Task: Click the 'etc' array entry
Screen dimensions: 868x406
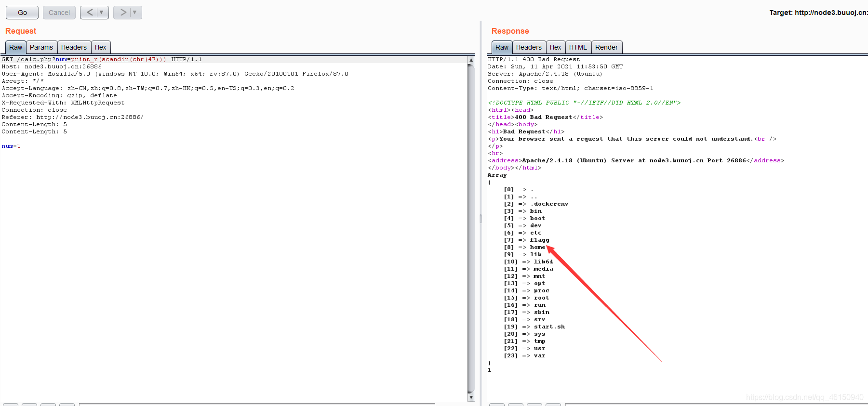Action: point(536,233)
